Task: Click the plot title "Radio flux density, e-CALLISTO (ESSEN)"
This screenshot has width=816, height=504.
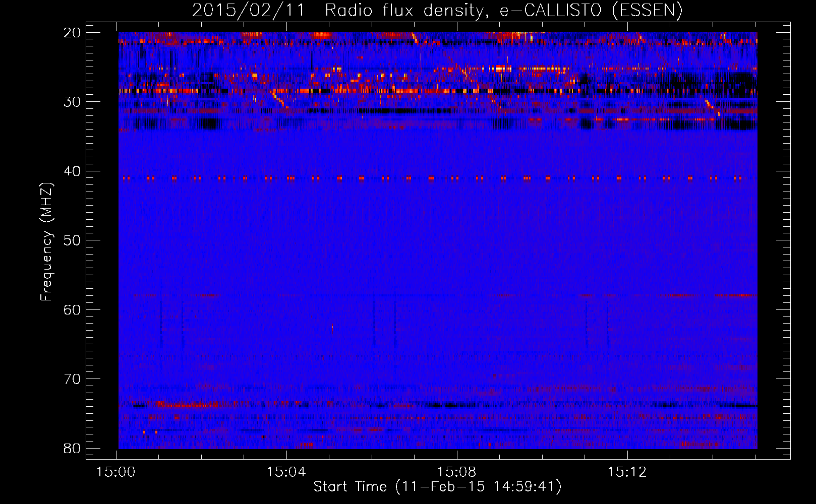Action: 503,11
